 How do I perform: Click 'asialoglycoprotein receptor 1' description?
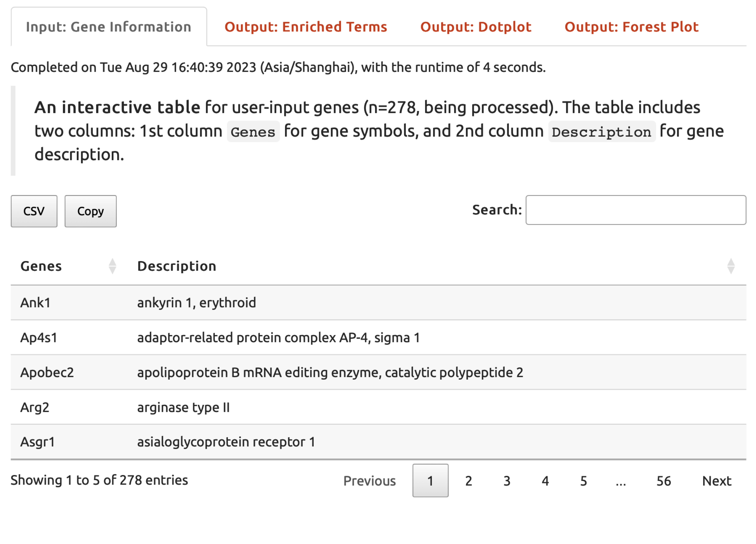pos(226,442)
